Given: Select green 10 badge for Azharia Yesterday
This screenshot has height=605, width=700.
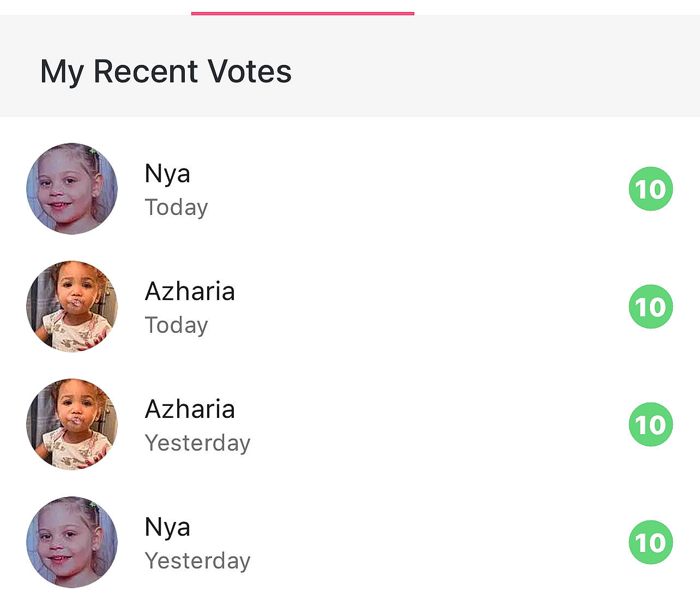Looking at the screenshot, I should [650, 424].
